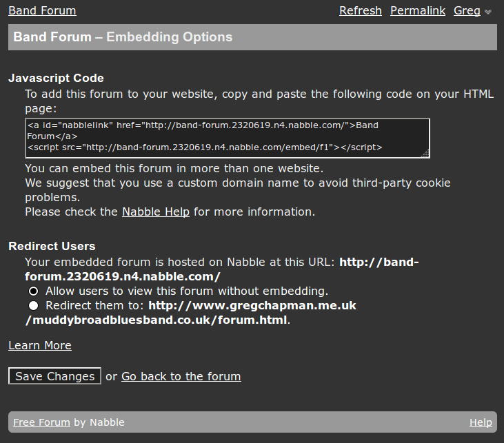Click the 'Allow users to view this forum' label
This screenshot has width=504, height=443.
click(x=186, y=291)
